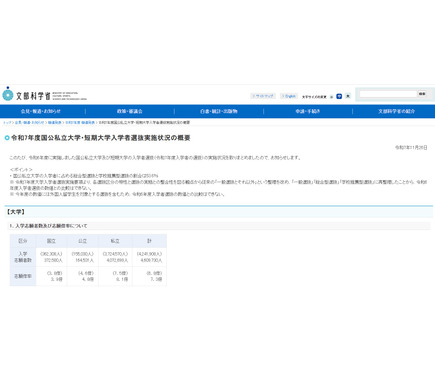
Task: Click the search submit button
Action: click(x=422, y=94)
